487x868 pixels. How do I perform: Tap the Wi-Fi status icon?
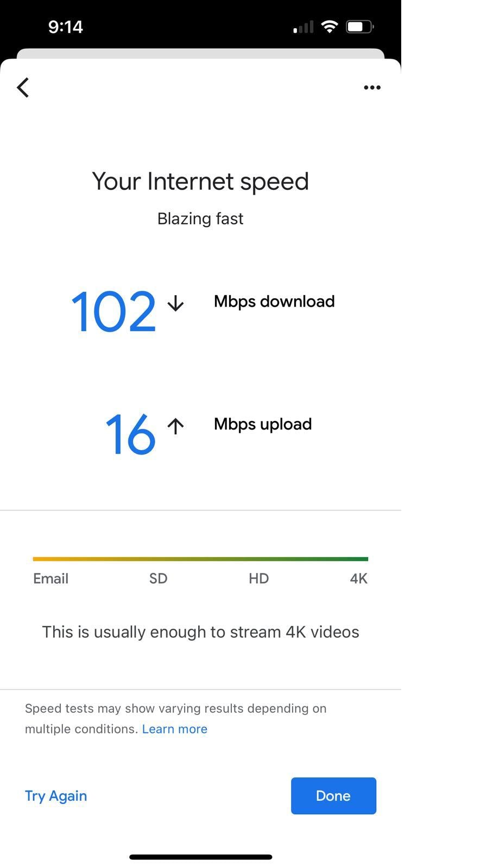pyautogui.click(x=330, y=27)
